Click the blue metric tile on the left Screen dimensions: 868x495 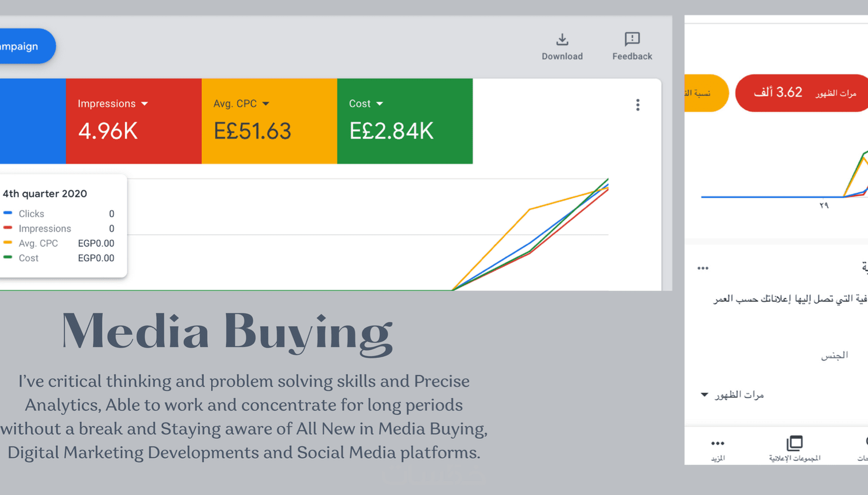click(x=33, y=121)
